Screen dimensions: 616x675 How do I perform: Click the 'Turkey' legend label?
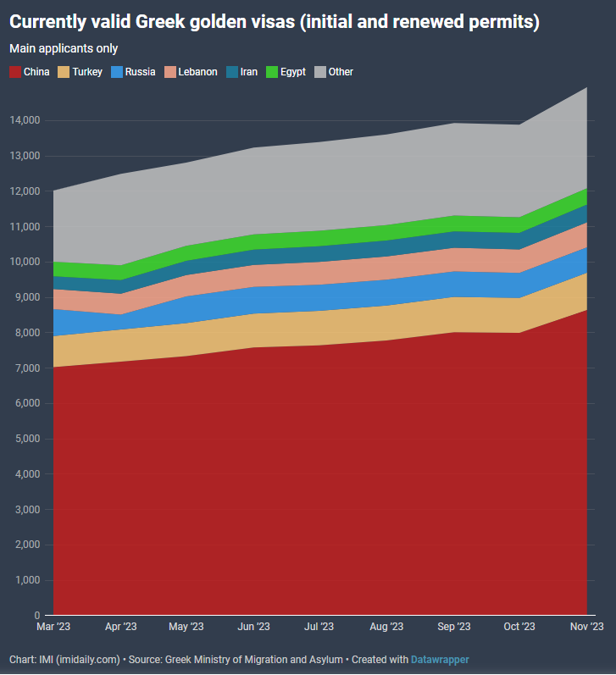87,72
